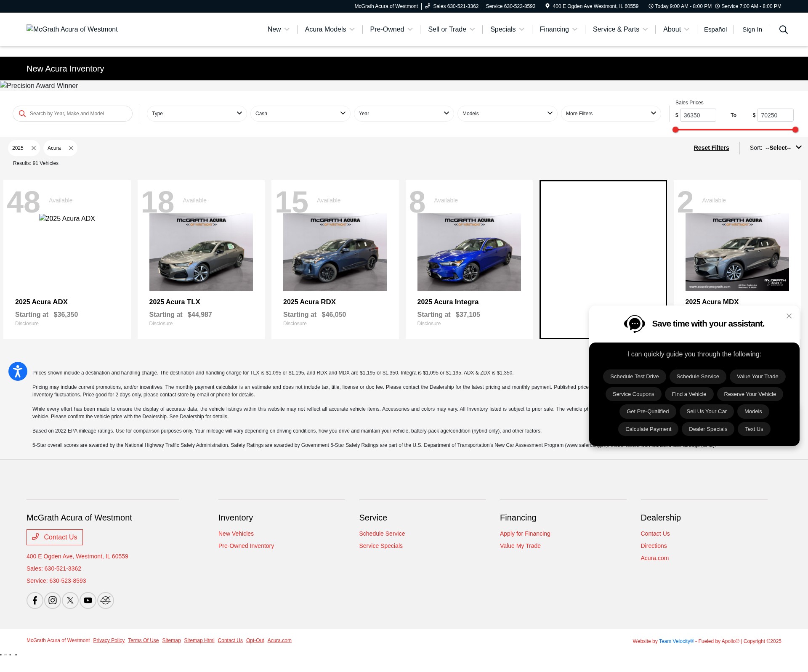
Task: Open footer Directions link
Action: coord(654,546)
